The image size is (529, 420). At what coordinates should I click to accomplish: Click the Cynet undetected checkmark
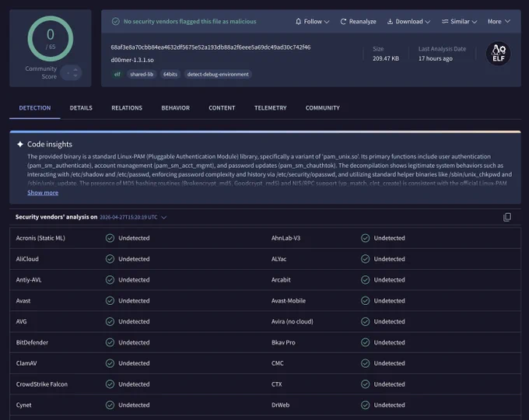tap(110, 405)
